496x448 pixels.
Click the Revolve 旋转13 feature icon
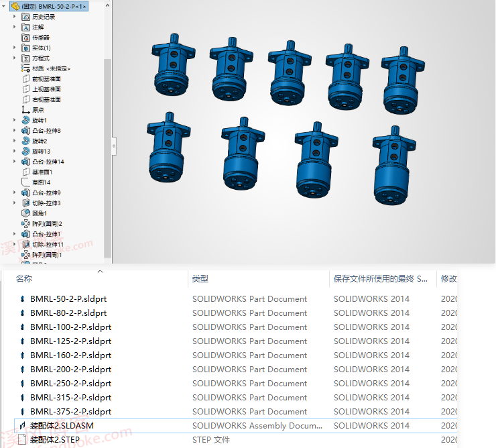click(25, 152)
